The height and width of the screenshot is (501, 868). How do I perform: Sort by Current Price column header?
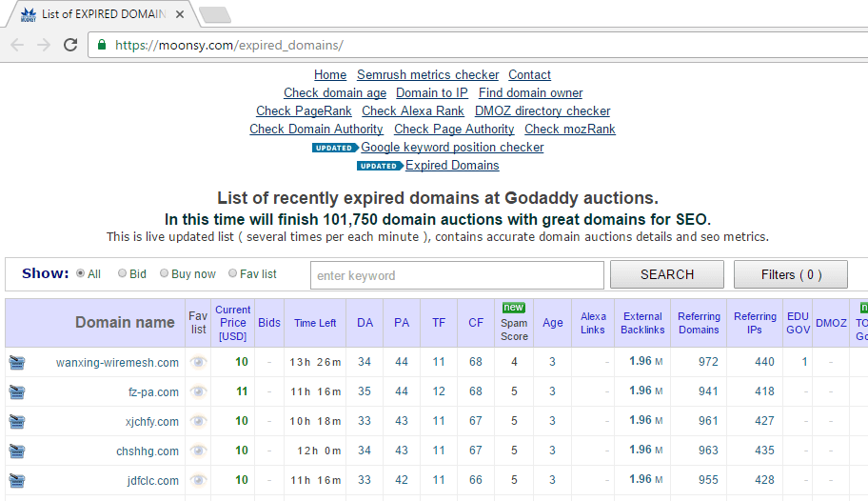coord(232,323)
